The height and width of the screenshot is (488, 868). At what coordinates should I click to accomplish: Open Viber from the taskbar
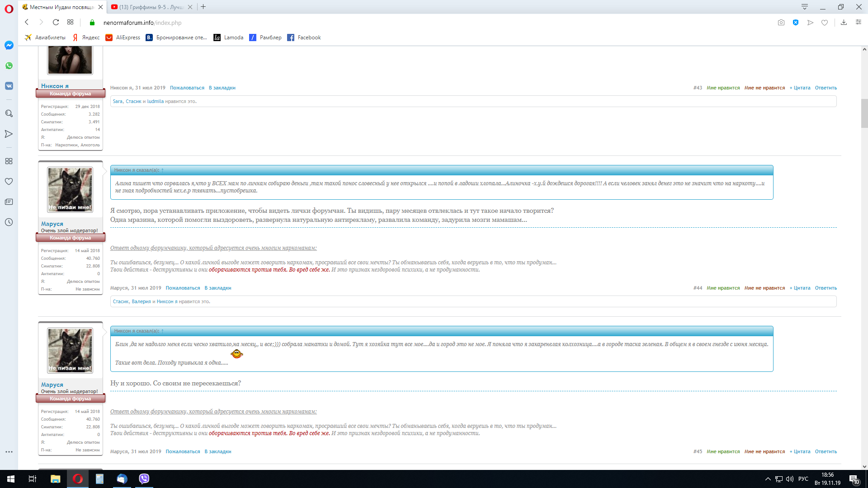[x=144, y=479]
